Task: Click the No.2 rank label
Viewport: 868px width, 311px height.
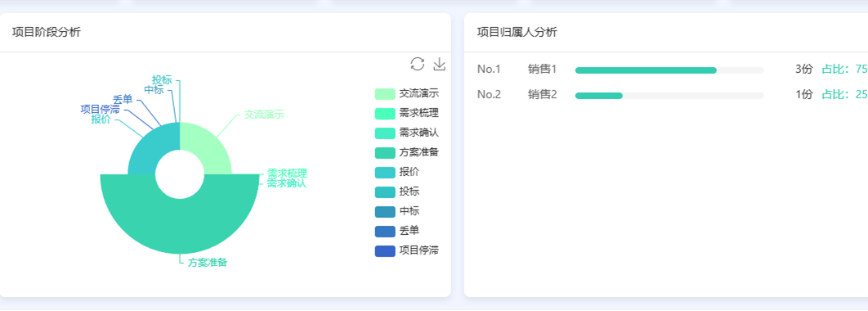Action: click(x=489, y=95)
